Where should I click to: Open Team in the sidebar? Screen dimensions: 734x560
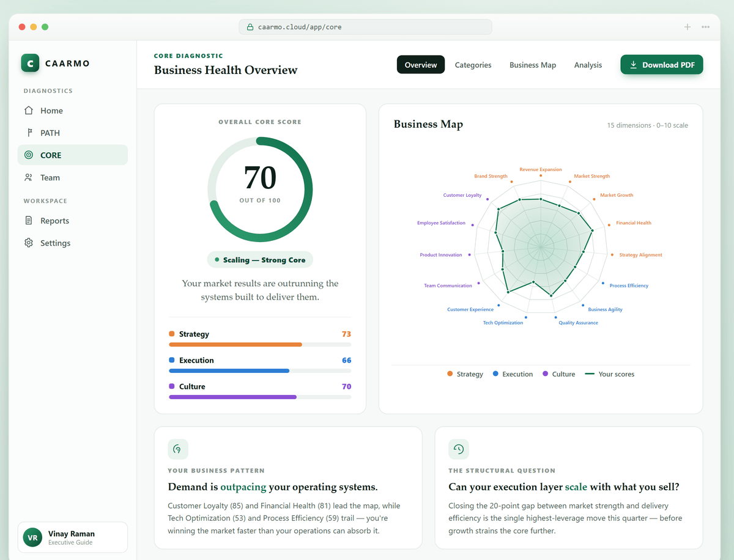point(73,177)
